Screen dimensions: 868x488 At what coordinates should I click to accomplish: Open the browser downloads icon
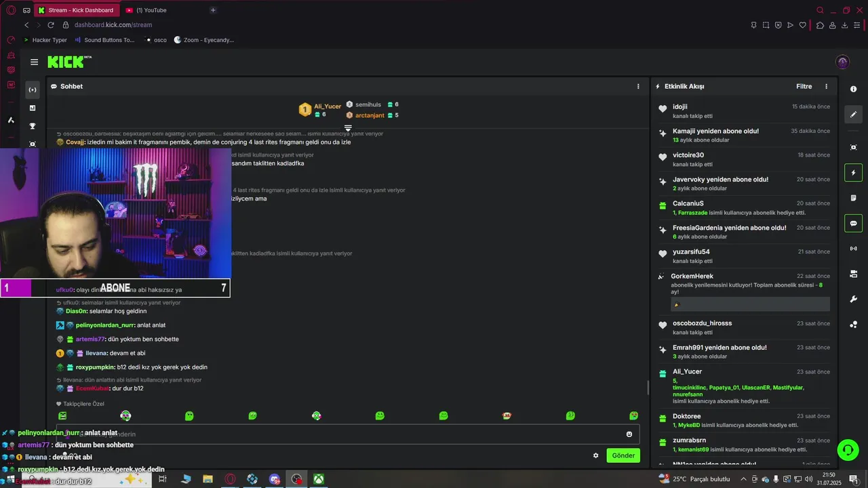[844, 25]
